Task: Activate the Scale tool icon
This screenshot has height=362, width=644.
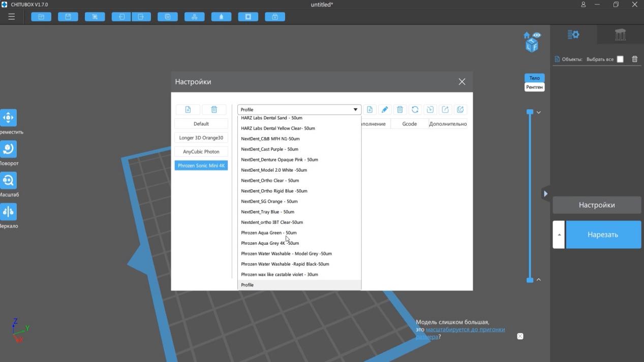Action: point(8,181)
